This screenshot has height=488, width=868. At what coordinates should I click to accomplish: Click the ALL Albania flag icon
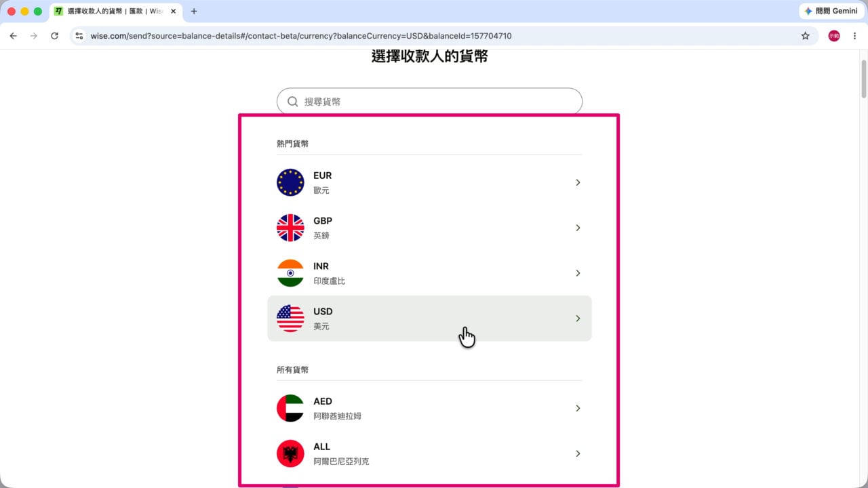coord(290,453)
